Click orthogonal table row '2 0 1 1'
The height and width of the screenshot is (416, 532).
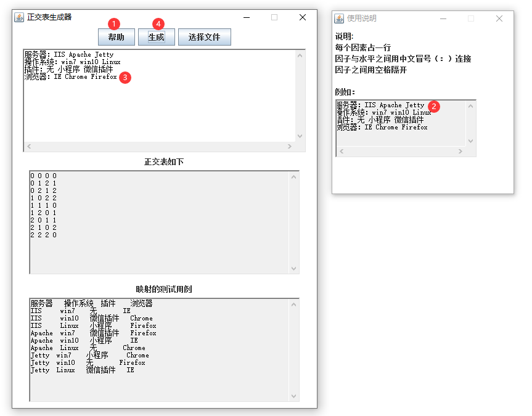click(x=43, y=220)
